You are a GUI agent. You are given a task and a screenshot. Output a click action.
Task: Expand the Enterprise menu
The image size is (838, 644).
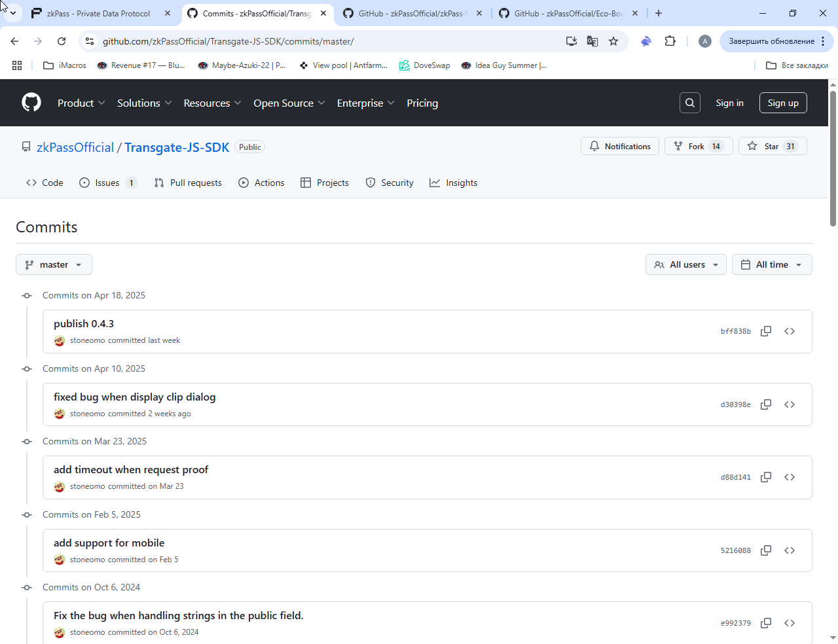pos(366,103)
